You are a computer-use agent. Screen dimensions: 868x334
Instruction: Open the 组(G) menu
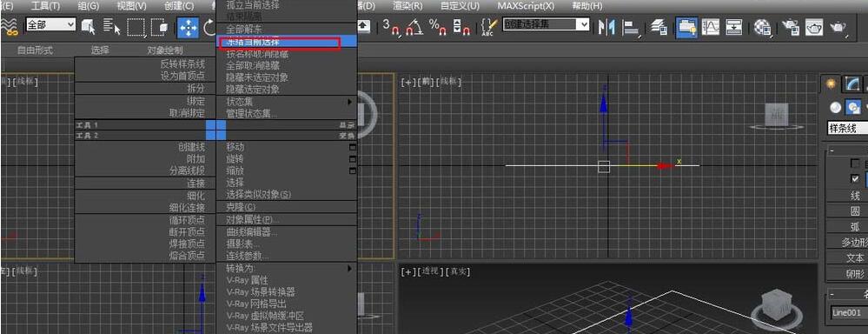89,6
